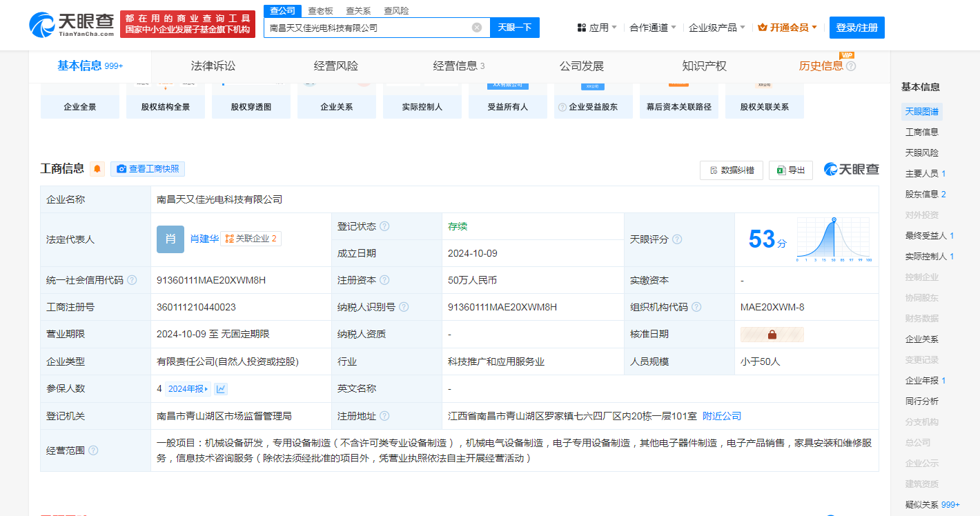Click the lock icon in 核准日期 row
The image size is (980, 516).
[772, 335]
